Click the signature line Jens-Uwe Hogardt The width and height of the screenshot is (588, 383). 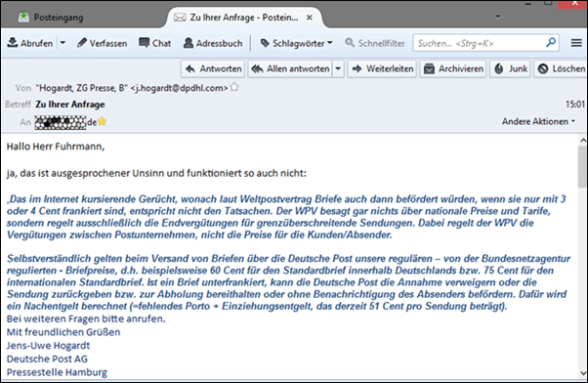tap(48, 346)
